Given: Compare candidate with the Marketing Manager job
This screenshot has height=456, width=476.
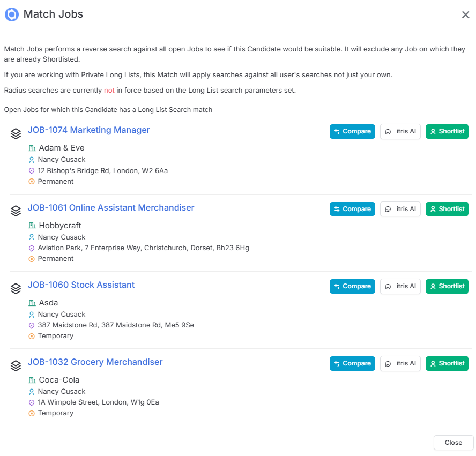Looking at the screenshot, I should click(352, 131).
